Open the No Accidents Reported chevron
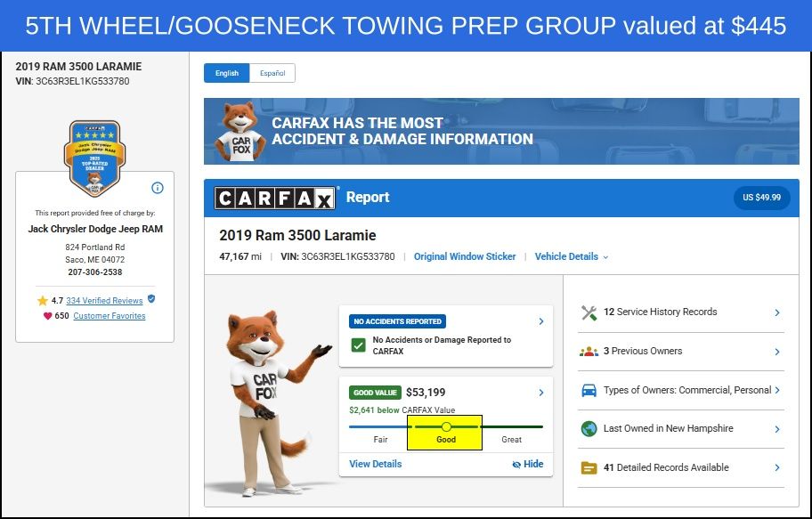 coord(541,321)
